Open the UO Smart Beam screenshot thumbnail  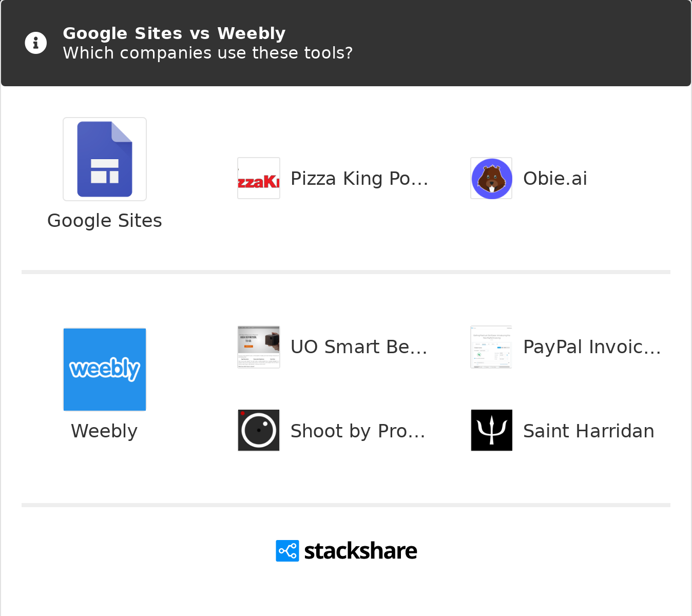tap(259, 347)
